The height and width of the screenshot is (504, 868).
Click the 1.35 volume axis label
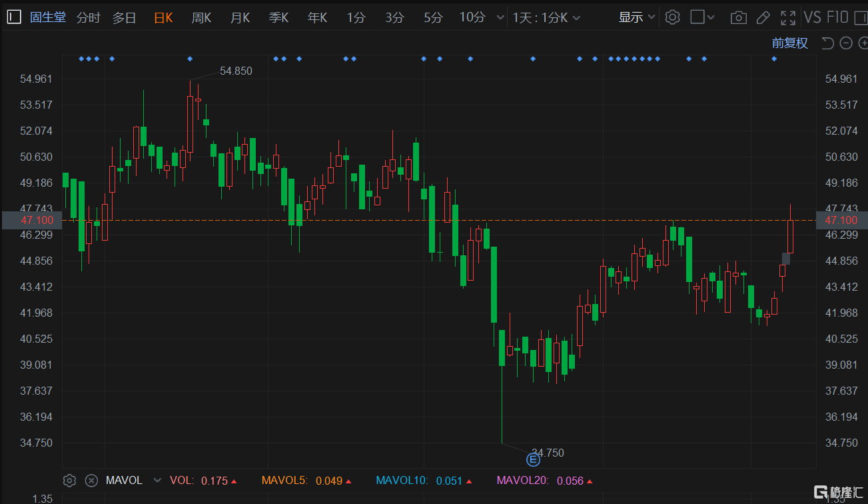click(x=43, y=499)
